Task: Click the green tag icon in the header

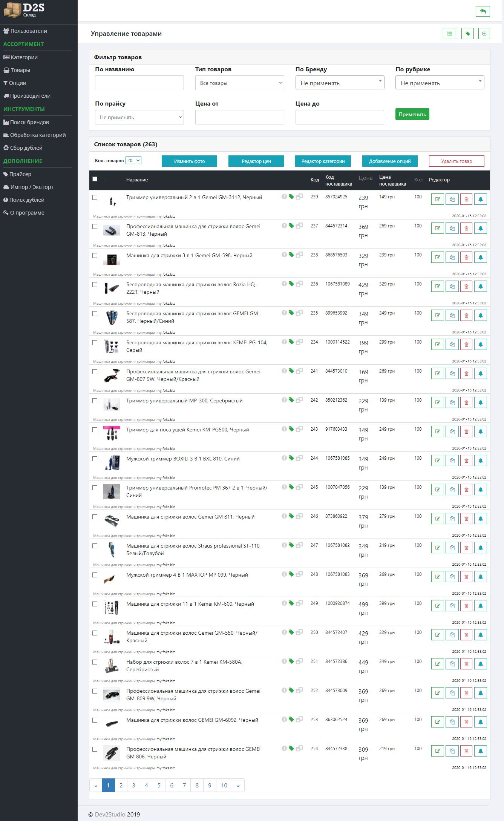Action: (x=467, y=34)
